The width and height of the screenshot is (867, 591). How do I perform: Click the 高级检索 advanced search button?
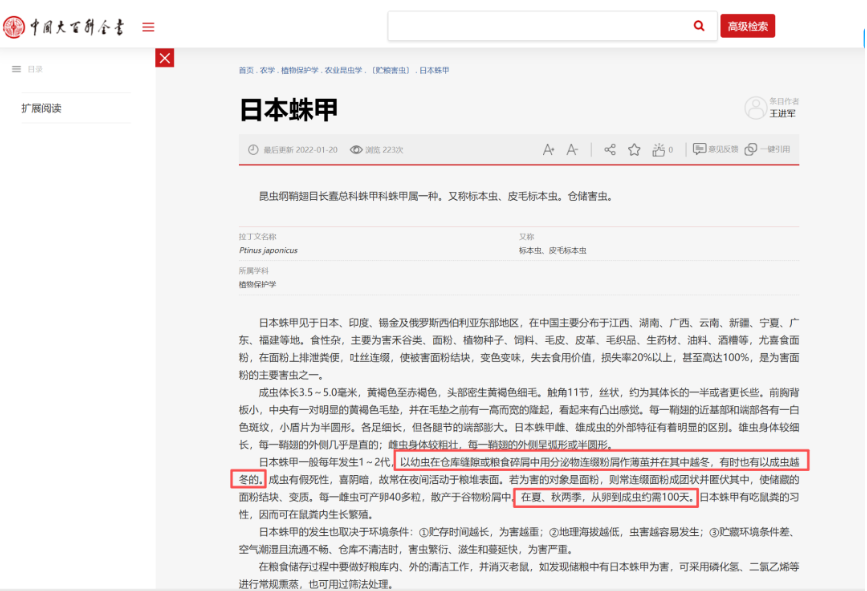point(747,26)
